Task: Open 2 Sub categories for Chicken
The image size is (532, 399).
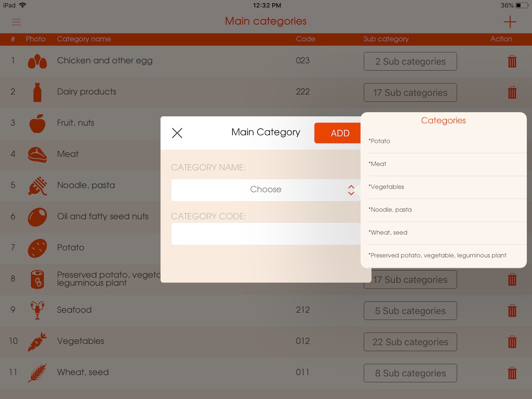Action: pos(410,61)
